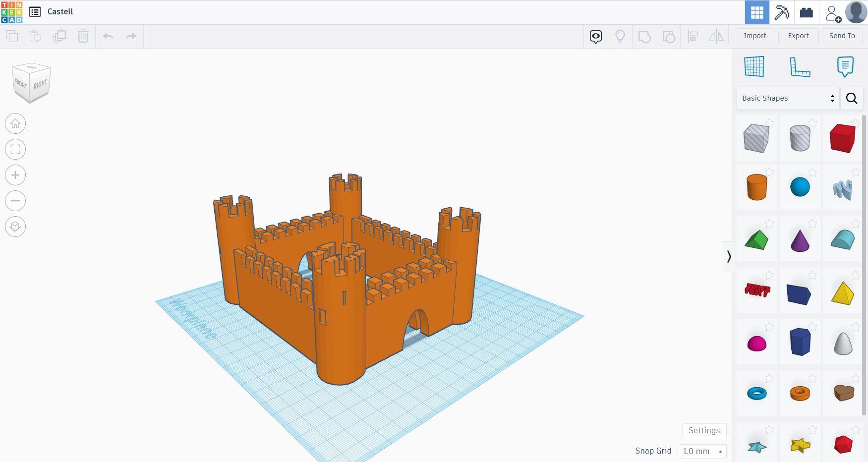Click the Export button

coord(798,36)
